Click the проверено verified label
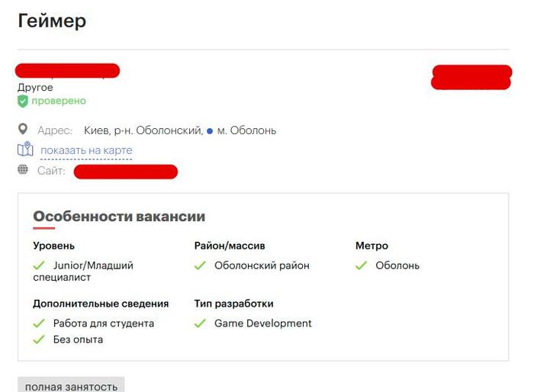 coord(59,101)
